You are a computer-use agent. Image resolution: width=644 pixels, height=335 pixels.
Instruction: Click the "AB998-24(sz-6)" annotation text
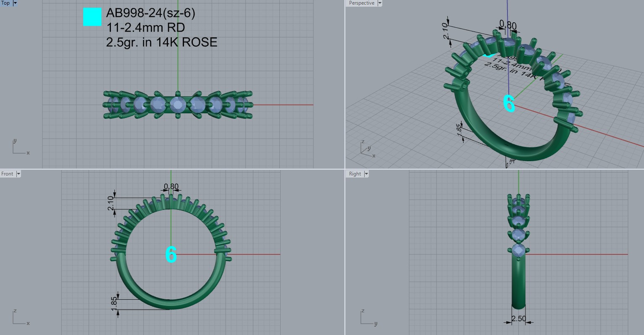[x=150, y=13]
